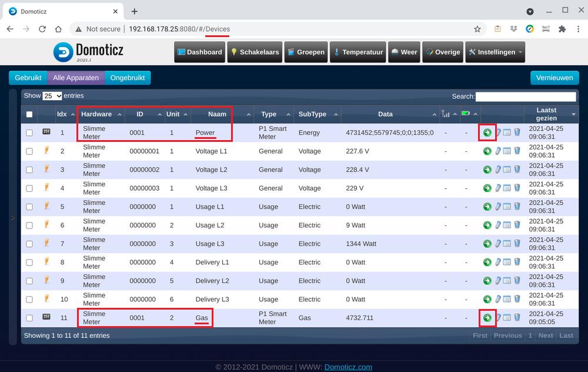Image resolution: width=588 pixels, height=372 pixels.
Task: Check the Delivery L2 row checkbox
Action: coord(29,281)
